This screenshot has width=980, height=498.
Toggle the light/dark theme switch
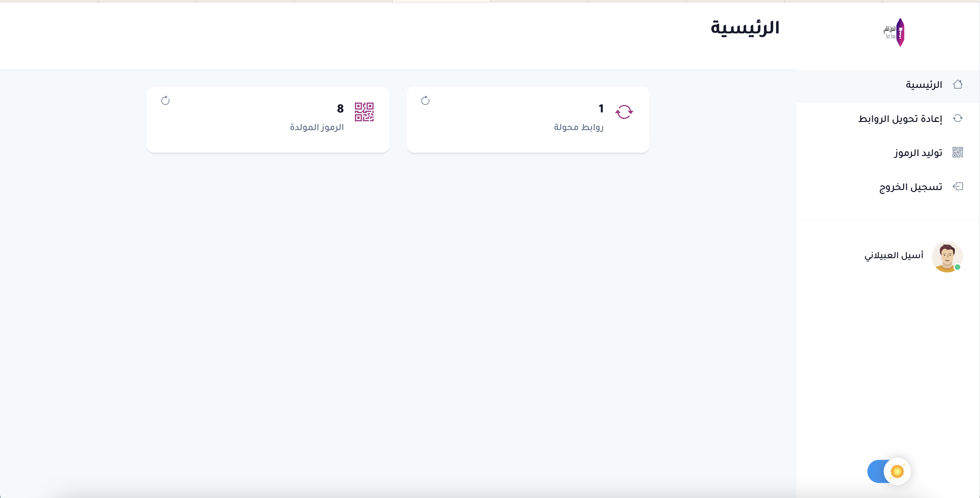[x=888, y=471]
